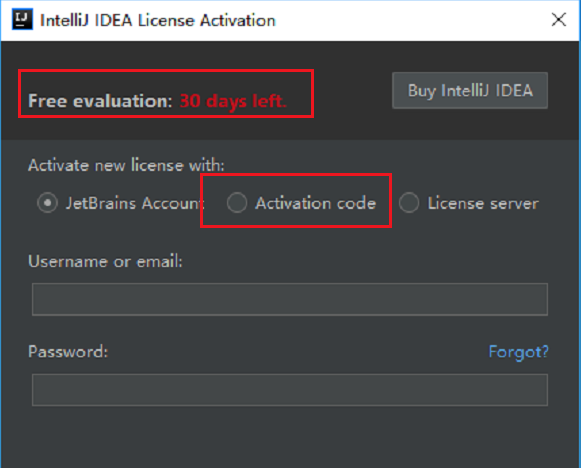This screenshot has width=581, height=468.
Task: Choose the Activation code radio button
Action: coord(237,203)
